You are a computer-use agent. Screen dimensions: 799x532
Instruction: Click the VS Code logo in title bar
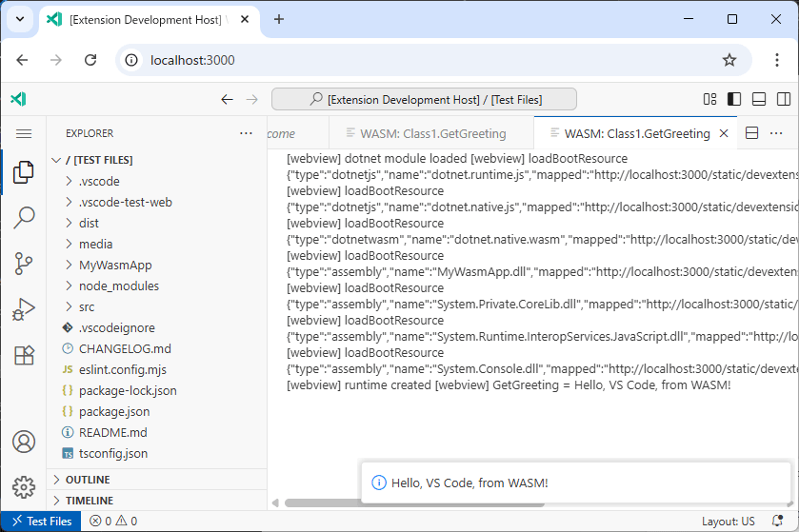coord(18,99)
